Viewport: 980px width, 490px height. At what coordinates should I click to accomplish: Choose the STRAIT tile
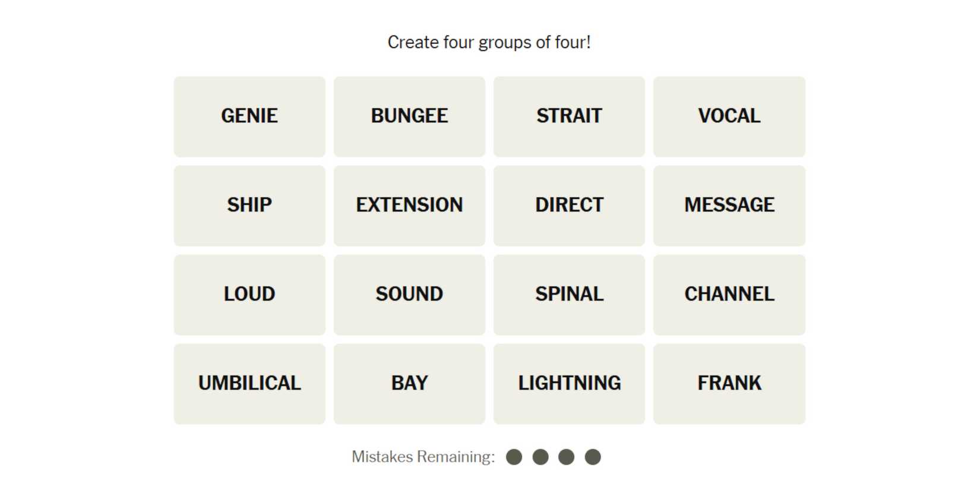click(x=569, y=116)
